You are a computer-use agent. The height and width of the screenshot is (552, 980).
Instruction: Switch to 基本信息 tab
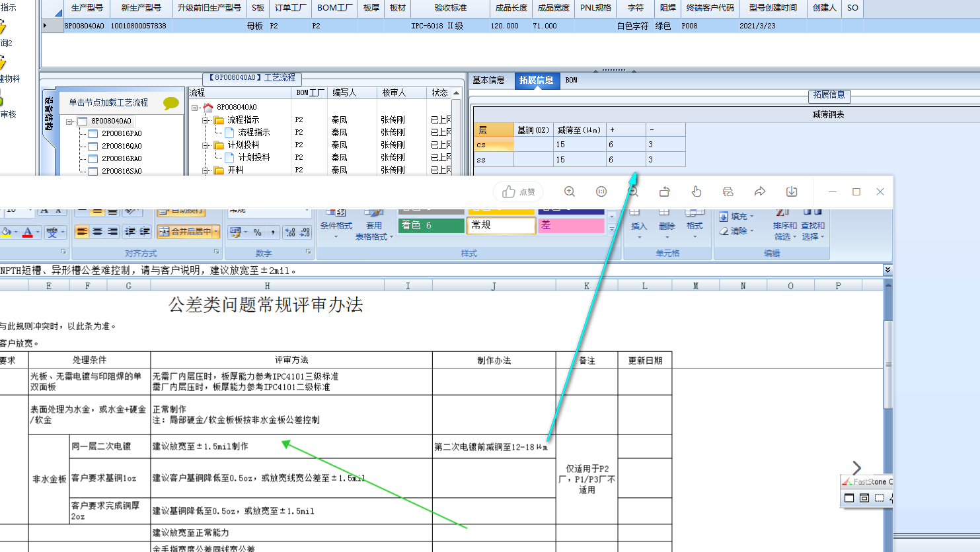488,80
